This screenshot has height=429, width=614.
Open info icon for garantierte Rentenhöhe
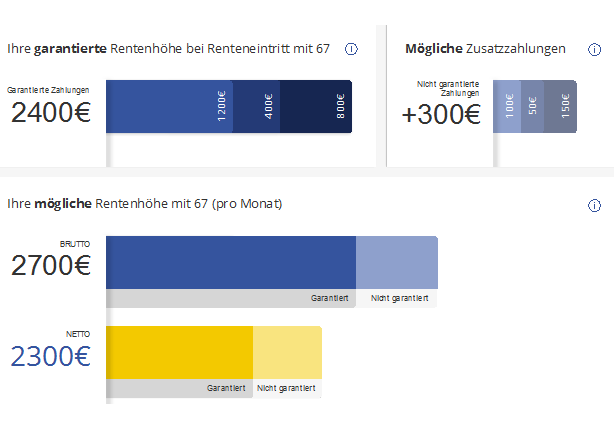[351, 49]
